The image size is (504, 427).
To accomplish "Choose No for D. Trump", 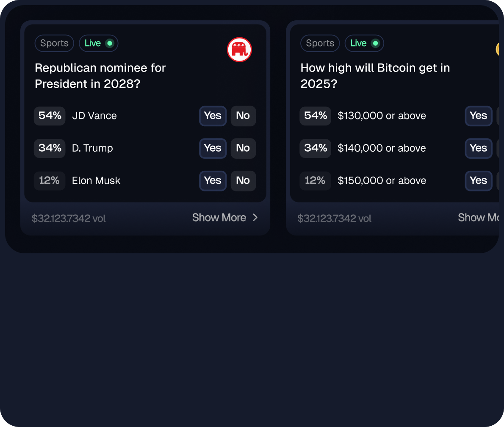I will [243, 148].
